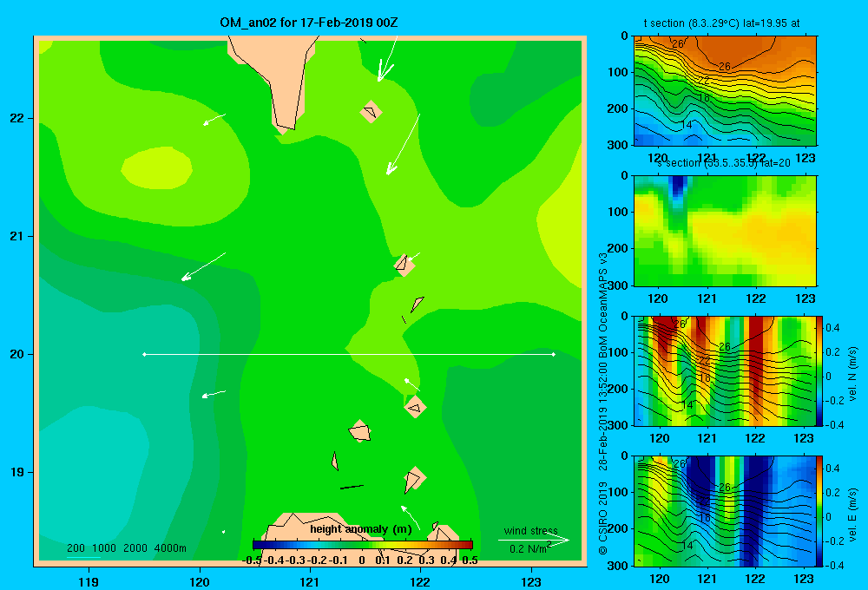Click main map latitude label 21

pyautogui.click(x=17, y=236)
